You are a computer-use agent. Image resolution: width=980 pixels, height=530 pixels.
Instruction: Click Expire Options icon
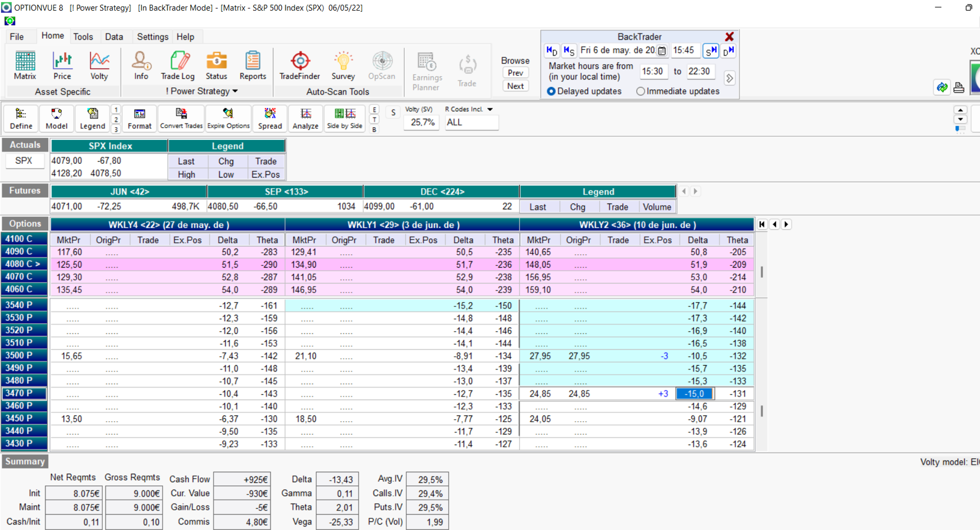228,119
